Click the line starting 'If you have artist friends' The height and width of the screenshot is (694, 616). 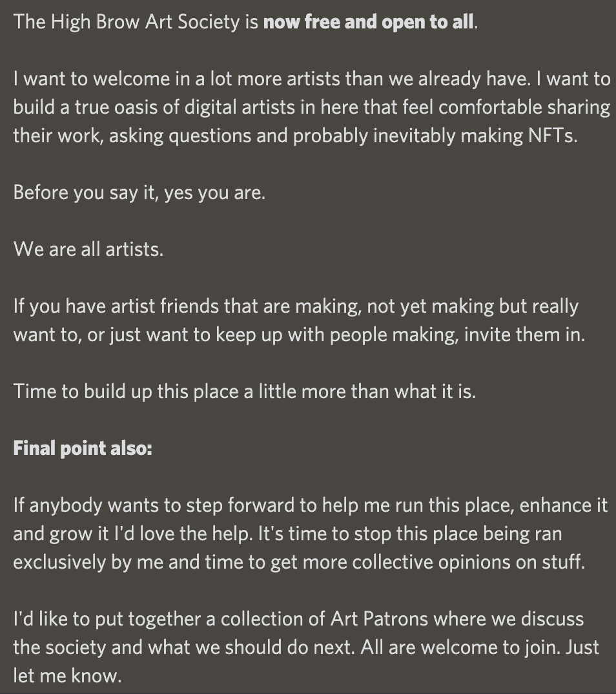click(296, 307)
